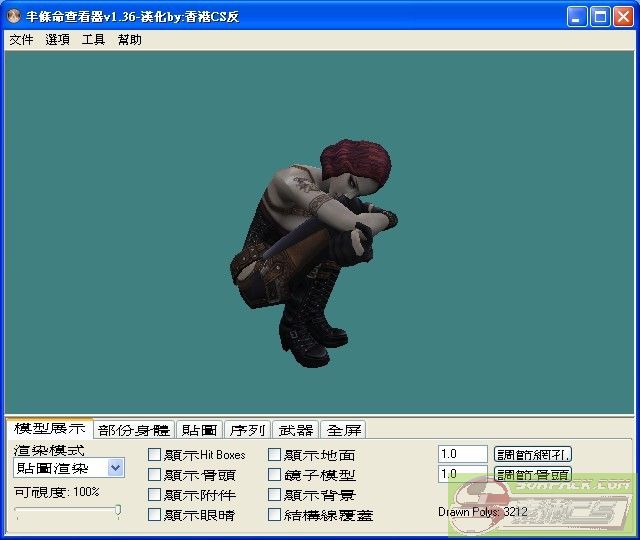This screenshot has height=540, width=640.
Task: Open the 工具 menu
Action: coord(93,40)
